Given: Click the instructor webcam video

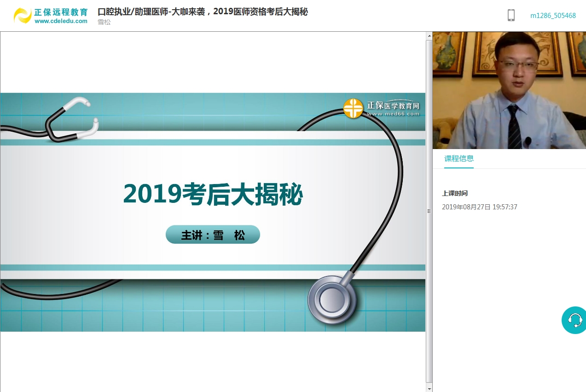Looking at the screenshot, I should (x=509, y=90).
